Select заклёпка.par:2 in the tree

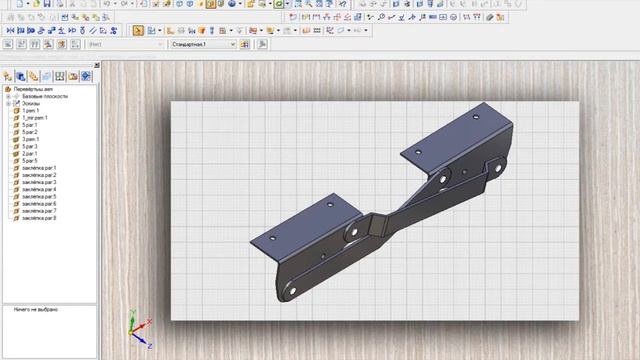[39, 175]
